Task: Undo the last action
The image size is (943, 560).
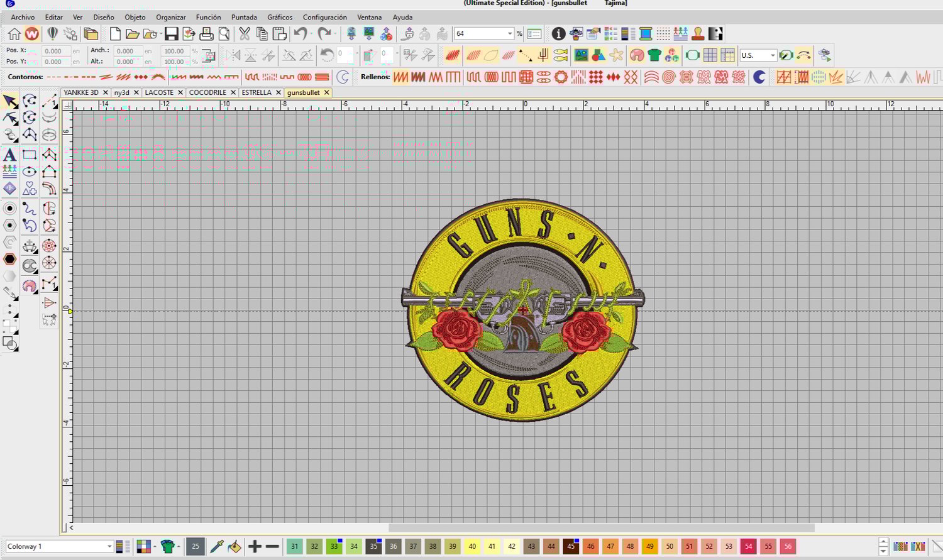Action: (301, 34)
